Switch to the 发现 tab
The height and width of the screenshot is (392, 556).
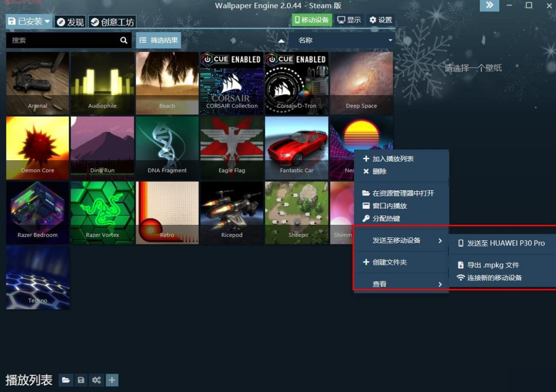[x=70, y=22]
